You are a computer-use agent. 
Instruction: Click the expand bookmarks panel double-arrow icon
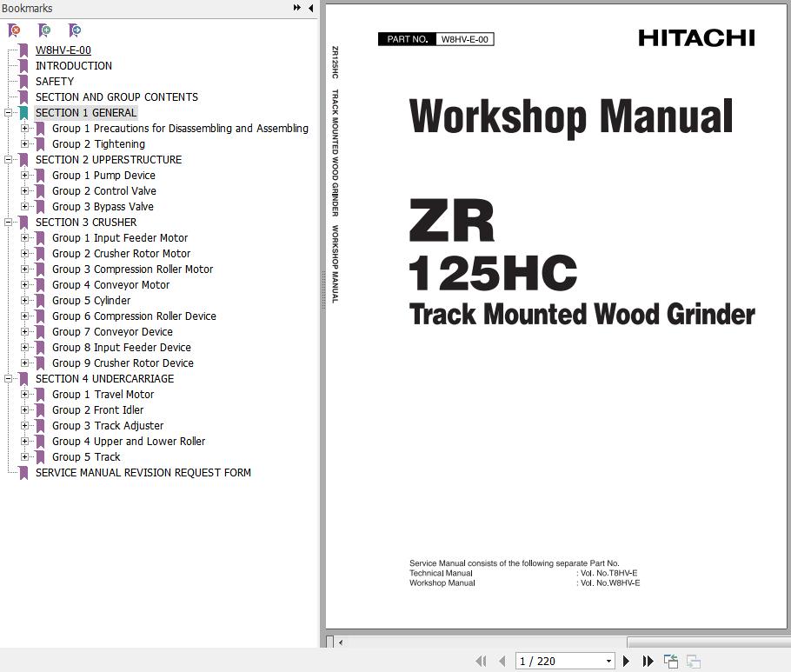pos(297,8)
